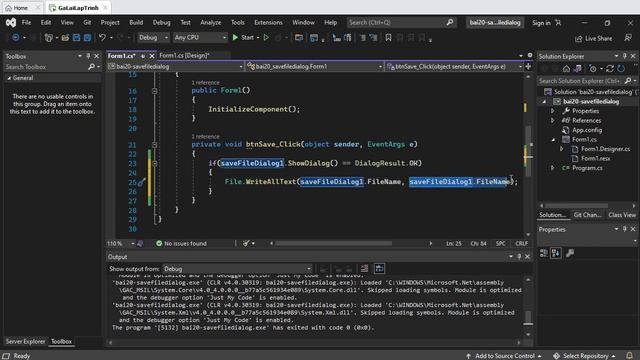
Task: Click the refresh icon in Solution Explorer
Action: coord(621,69)
